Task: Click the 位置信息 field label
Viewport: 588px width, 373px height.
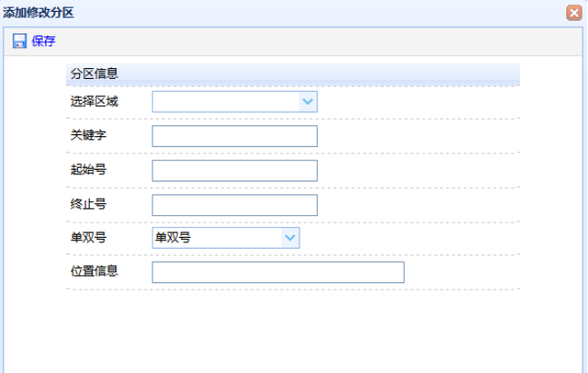Action: point(94,270)
